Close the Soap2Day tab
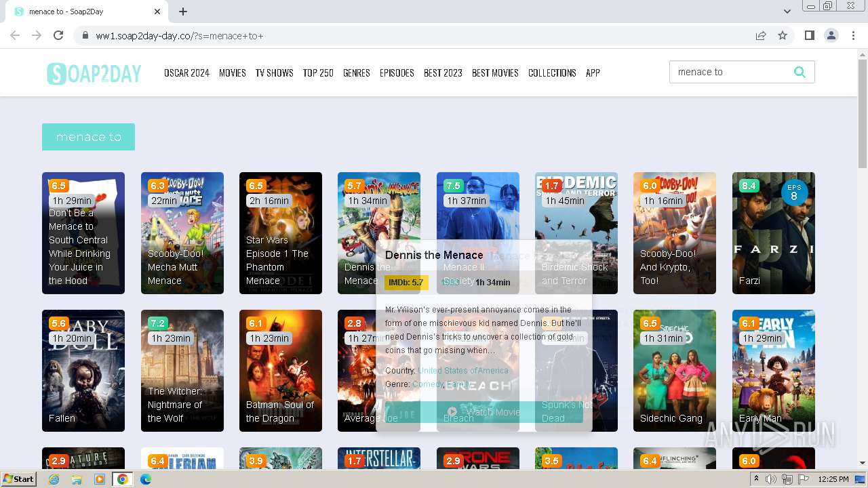Image resolution: width=868 pixels, height=488 pixels. coord(157,11)
